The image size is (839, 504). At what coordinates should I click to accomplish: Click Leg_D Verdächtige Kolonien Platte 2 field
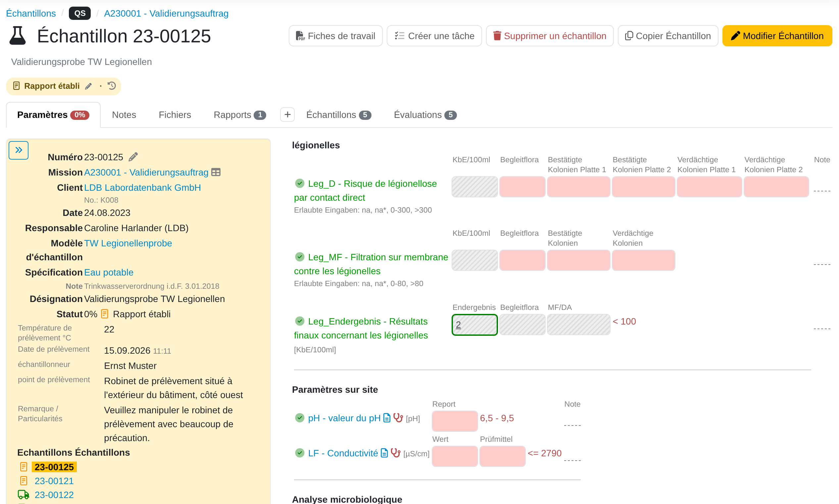coord(776,187)
